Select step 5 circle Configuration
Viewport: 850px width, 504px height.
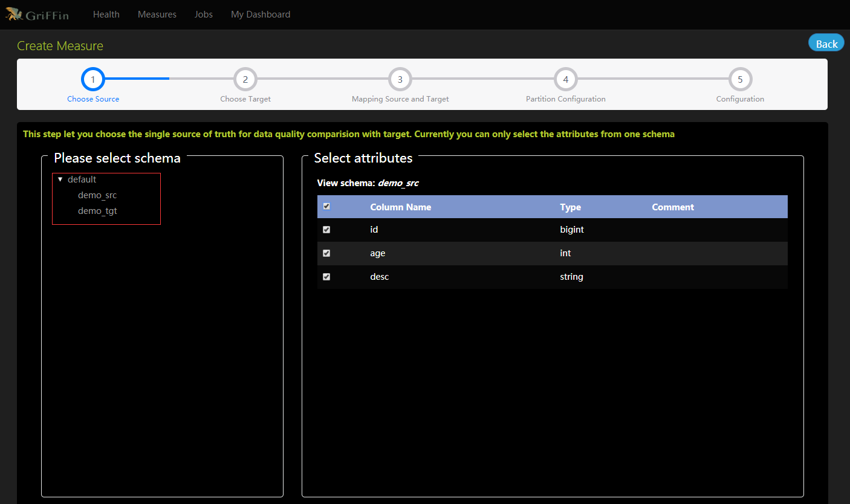click(741, 79)
